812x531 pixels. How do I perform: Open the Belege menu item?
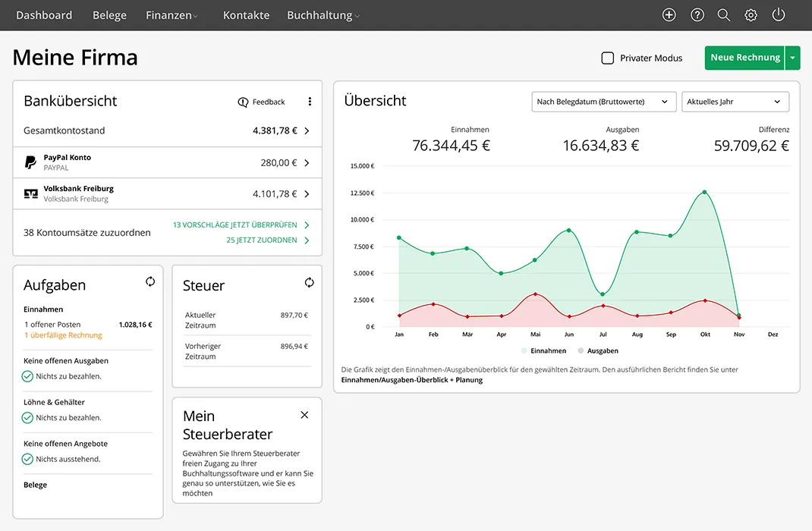pyautogui.click(x=109, y=15)
